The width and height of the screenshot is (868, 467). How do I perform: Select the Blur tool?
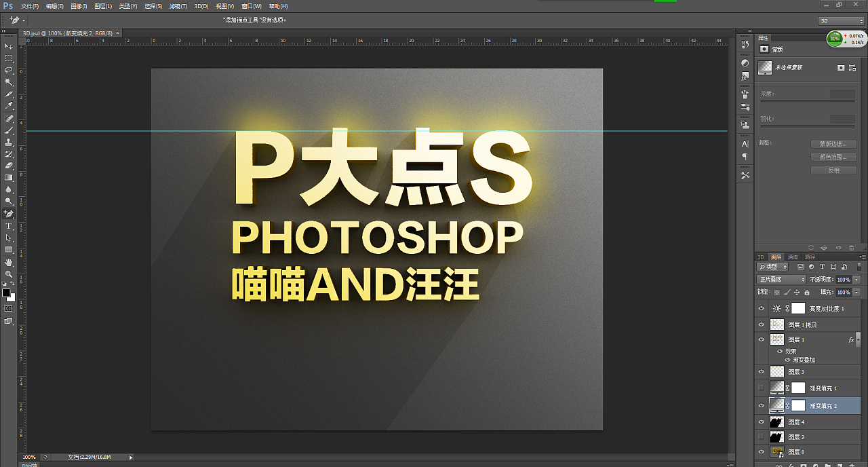(9, 189)
